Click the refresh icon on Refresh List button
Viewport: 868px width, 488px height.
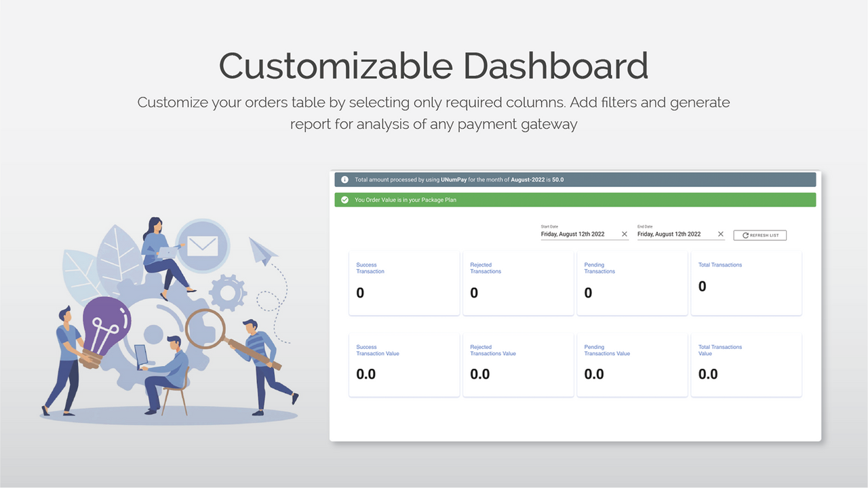point(745,235)
